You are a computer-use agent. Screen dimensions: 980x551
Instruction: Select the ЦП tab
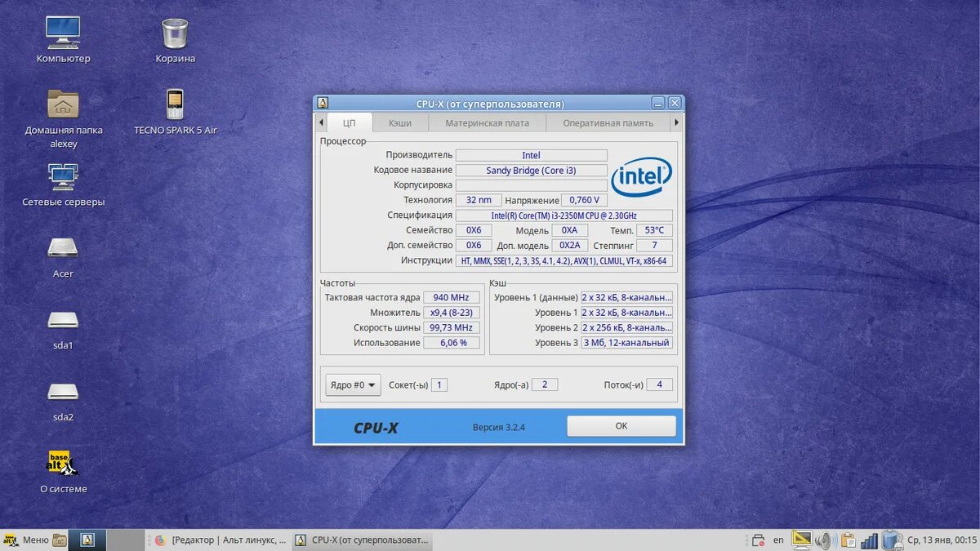(350, 122)
